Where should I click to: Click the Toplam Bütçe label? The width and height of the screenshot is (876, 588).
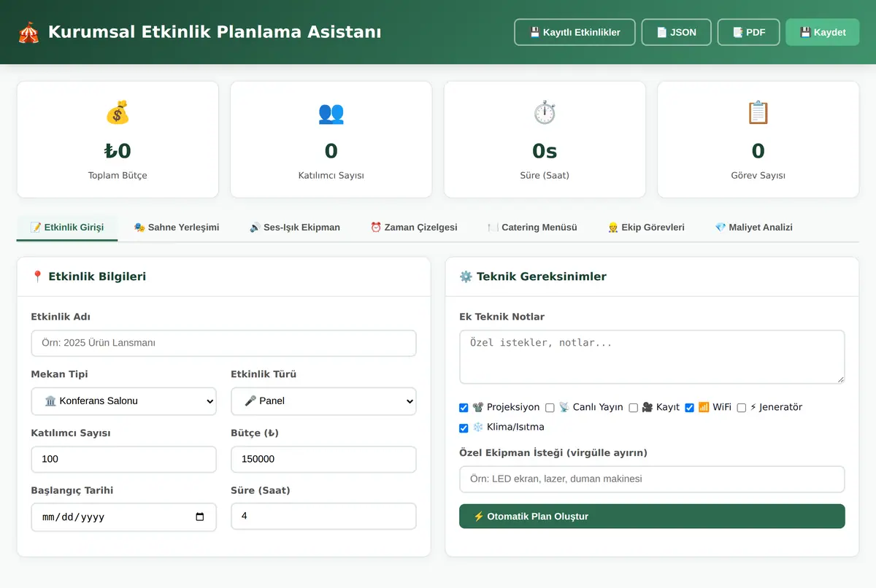(118, 176)
